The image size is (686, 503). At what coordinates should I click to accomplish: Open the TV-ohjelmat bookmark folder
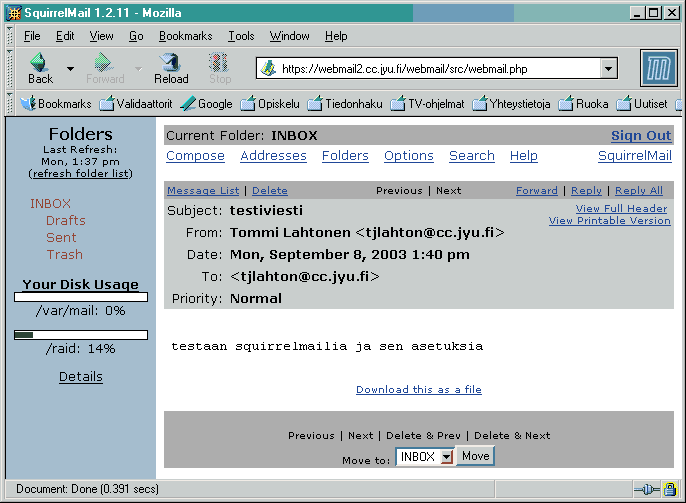point(427,104)
